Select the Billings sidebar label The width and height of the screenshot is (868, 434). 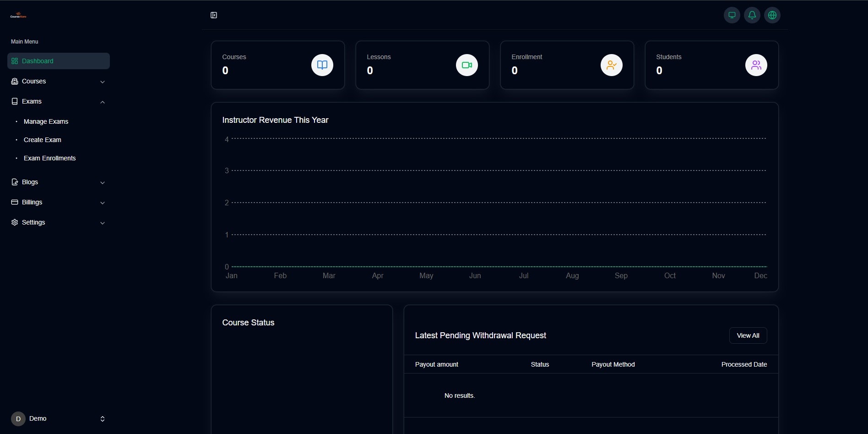coord(32,202)
